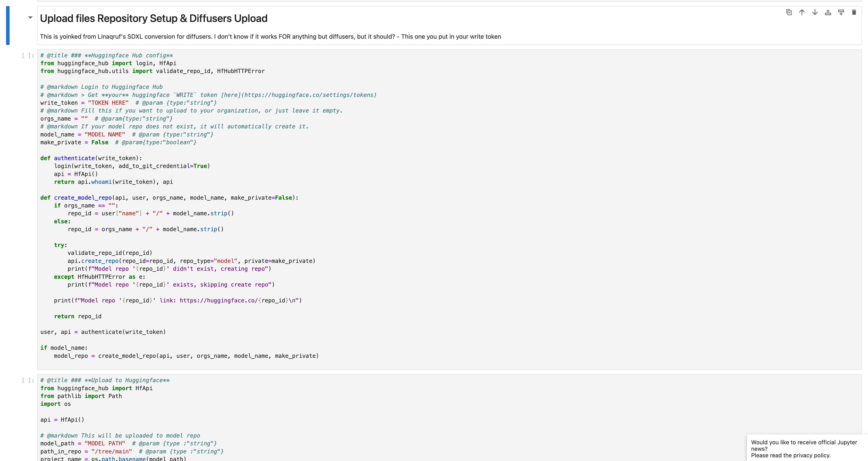Click 'Would you like to receive official Jupyter news?'
This screenshot has width=868, height=461.
pos(804,446)
